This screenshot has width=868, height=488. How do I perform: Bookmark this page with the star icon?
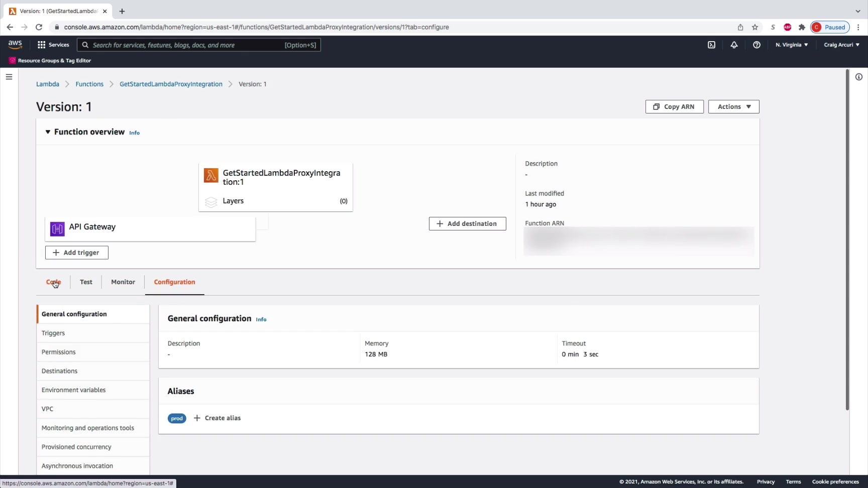(x=755, y=27)
